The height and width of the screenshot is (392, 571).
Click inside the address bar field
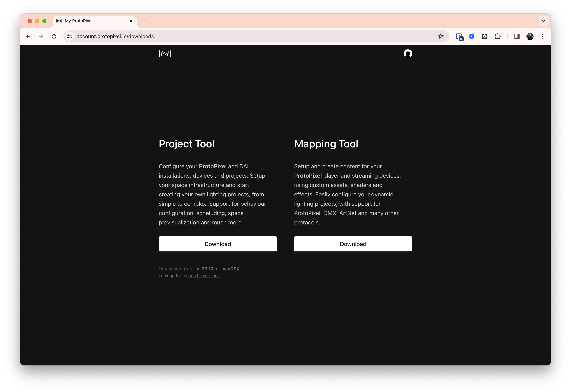click(172, 36)
